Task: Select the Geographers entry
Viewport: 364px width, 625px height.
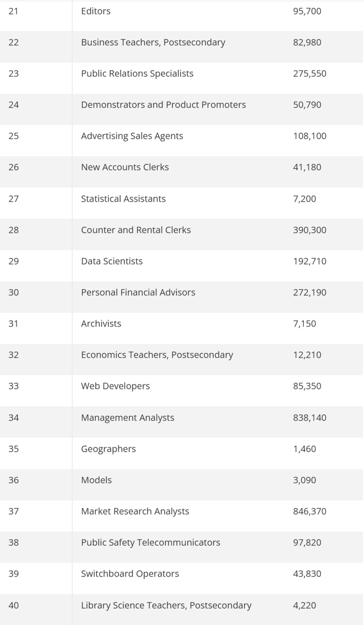Action: click(x=108, y=449)
